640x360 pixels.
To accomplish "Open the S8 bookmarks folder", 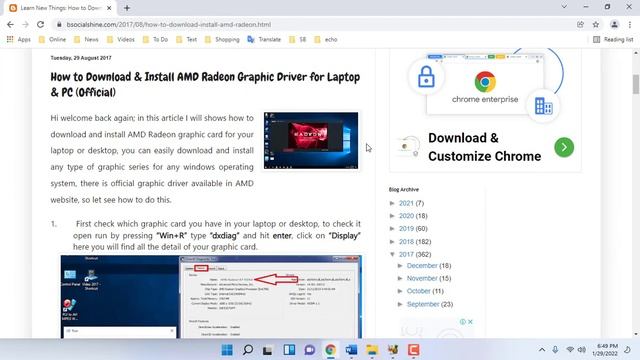I will tap(298, 40).
